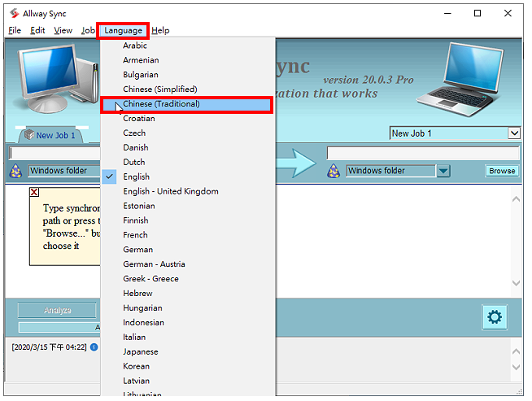532x401 pixels.
Task: Select Dutch language
Action: point(188,162)
